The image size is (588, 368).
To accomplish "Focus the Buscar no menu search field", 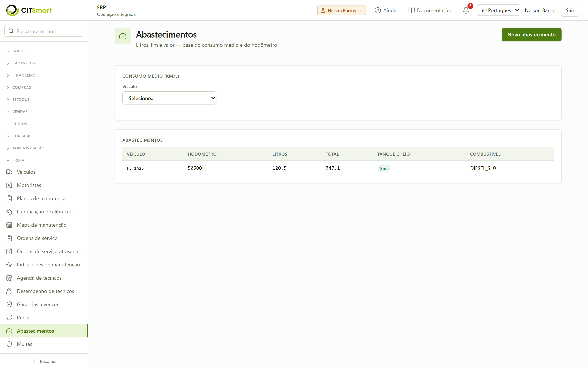I will point(44,31).
